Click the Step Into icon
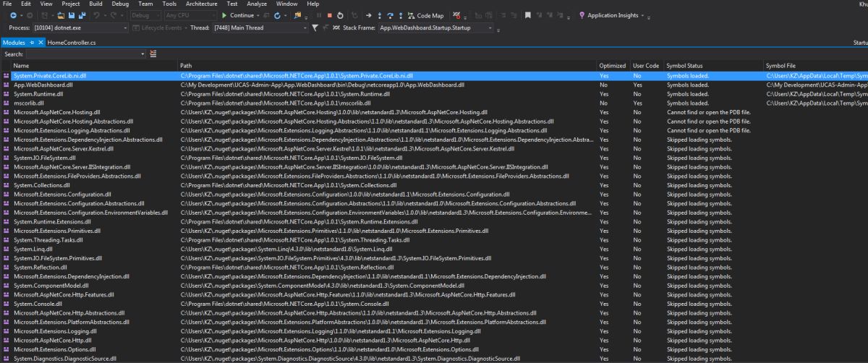Image resolution: width=868 pixels, height=363 pixels. (x=380, y=15)
